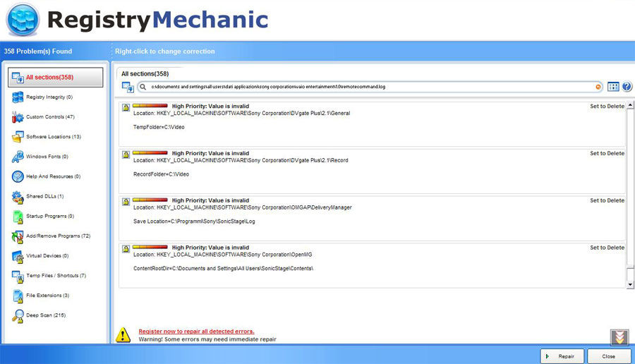
Task: Click the scrollbar down arrow
Action: point(630,285)
